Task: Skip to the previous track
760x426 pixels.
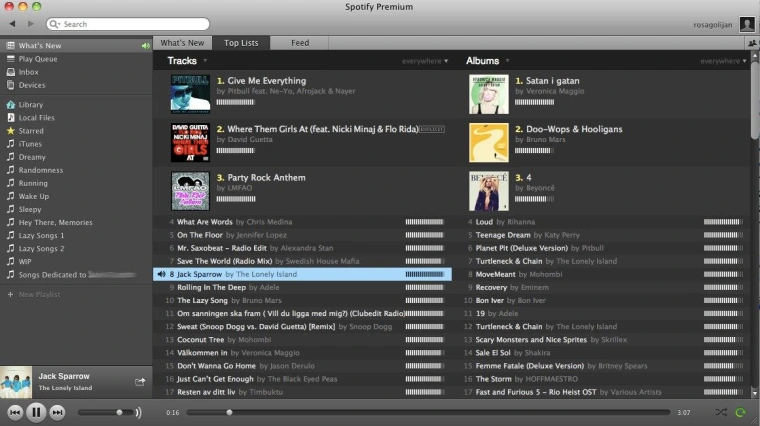Action: point(15,412)
